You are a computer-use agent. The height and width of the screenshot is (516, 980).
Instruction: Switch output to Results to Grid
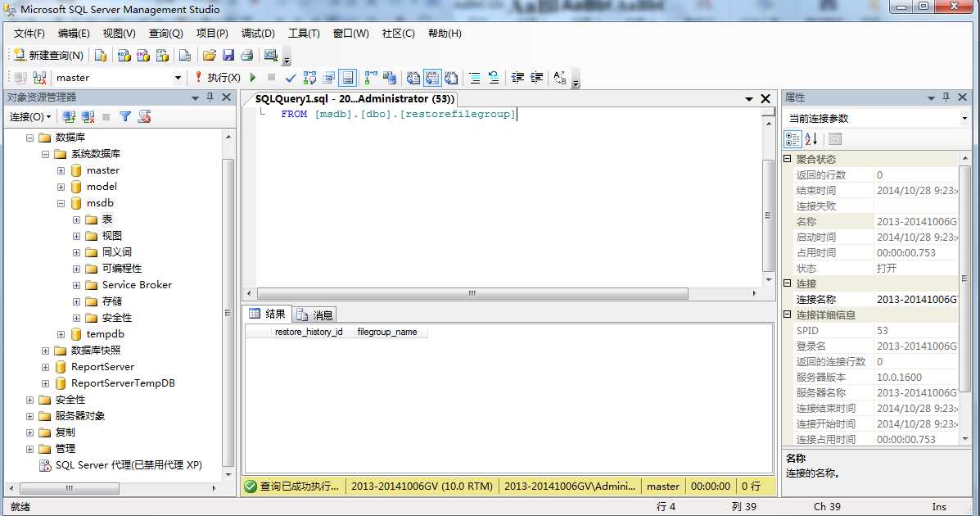432,78
